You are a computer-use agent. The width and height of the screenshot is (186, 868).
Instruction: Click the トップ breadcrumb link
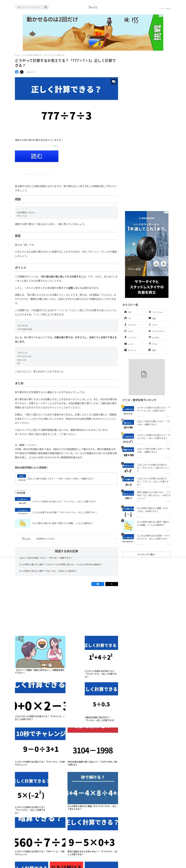point(17,55)
